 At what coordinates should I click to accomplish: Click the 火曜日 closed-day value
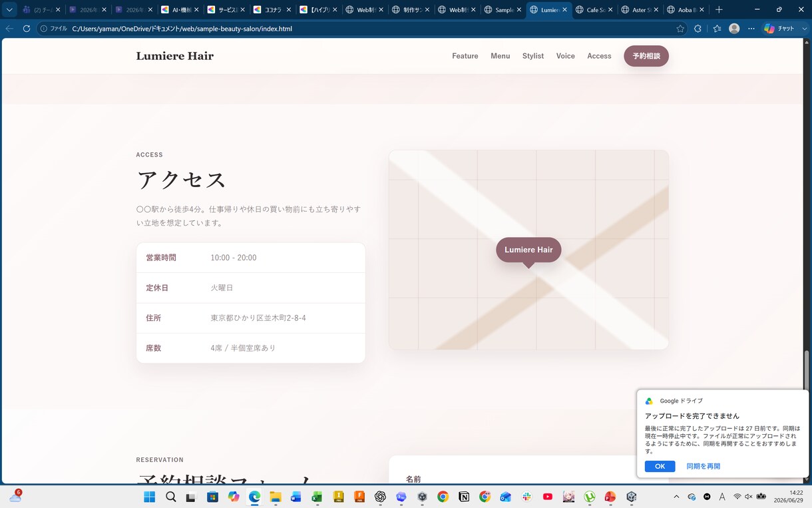tap(222, 288)
